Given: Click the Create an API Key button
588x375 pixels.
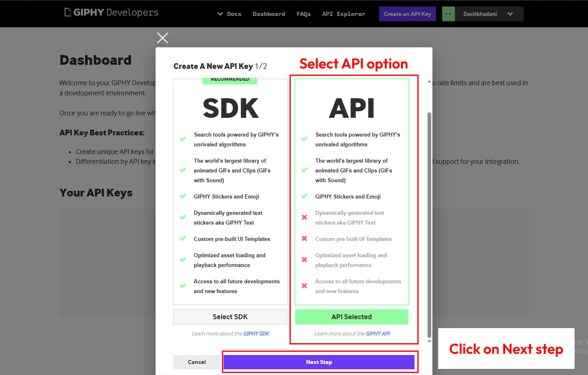Looking at the screenshot, I should pos(407,13).
